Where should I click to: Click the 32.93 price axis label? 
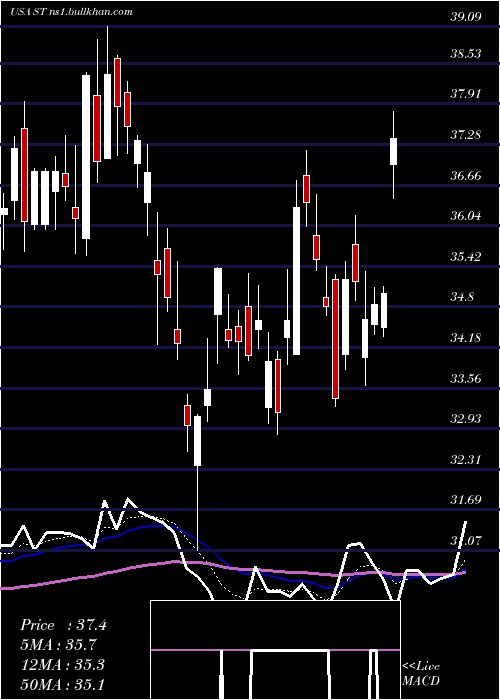tap(466, 419)
